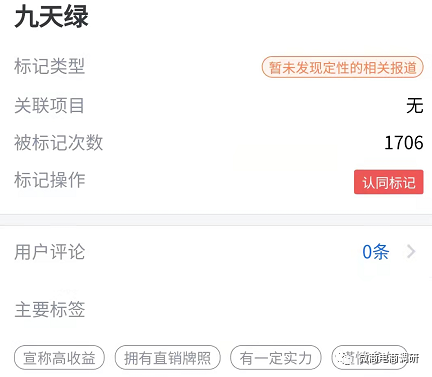Click the 主要标签 section heading

50,309
